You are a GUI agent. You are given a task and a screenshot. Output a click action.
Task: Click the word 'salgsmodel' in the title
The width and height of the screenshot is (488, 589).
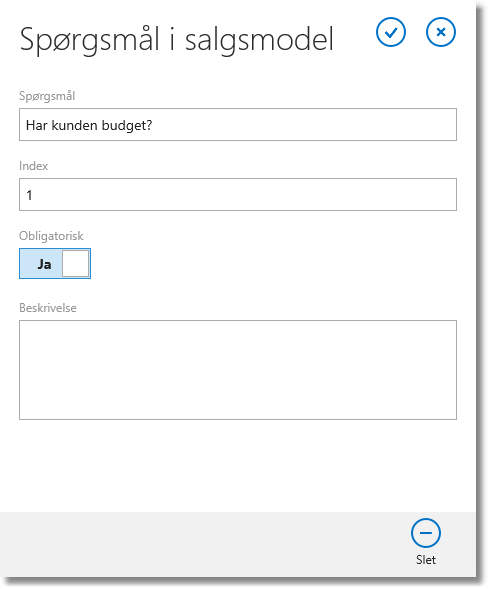259,40
